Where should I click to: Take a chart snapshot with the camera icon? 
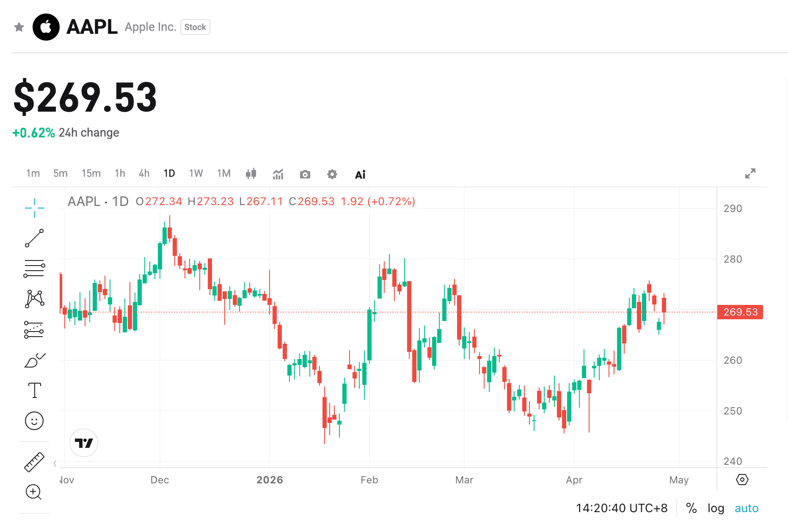(305, 174)
